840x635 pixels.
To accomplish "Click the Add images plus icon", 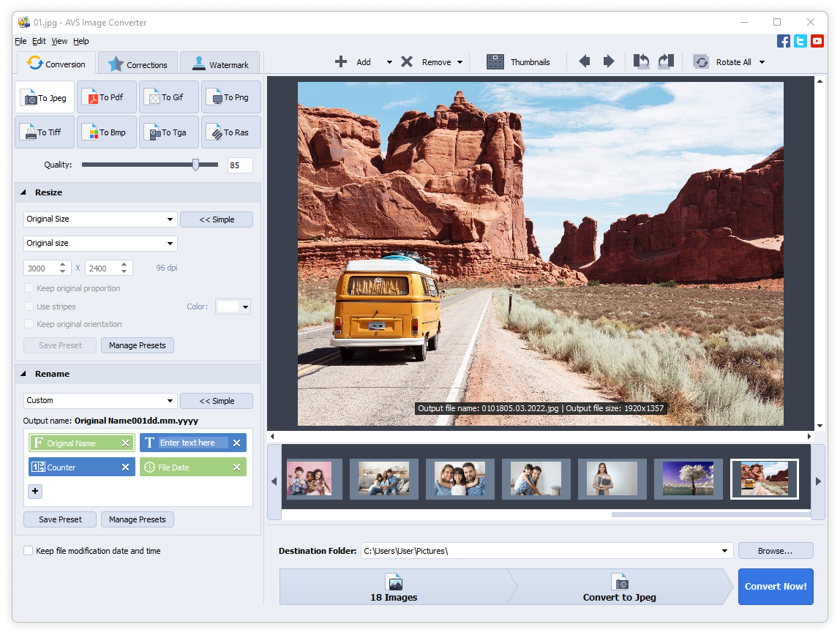I will coord(341,62).
